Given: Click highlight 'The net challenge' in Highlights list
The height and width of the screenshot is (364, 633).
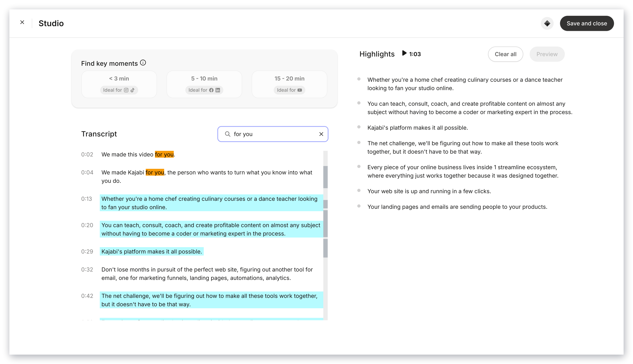Looking at the screenshot, I should 463,147.
